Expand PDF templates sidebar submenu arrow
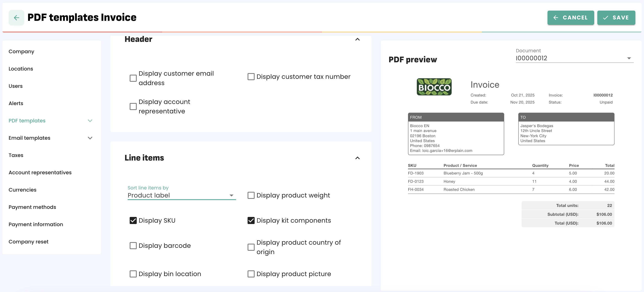 90,121
